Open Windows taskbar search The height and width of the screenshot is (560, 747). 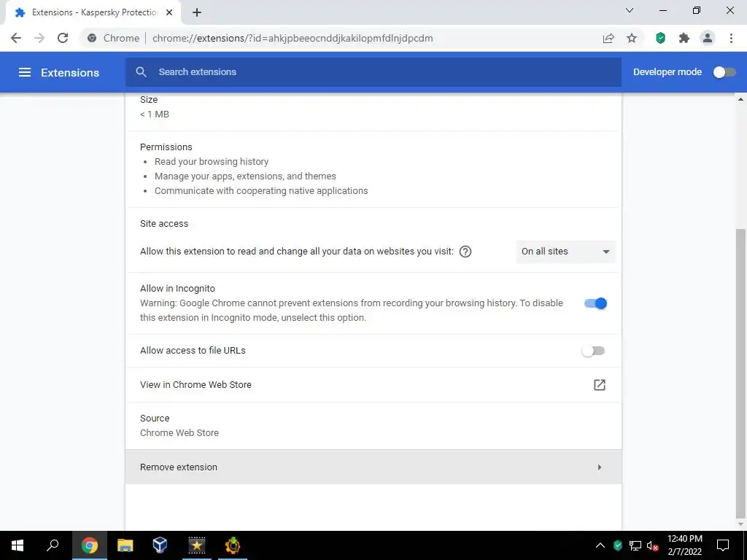coord(53,545)
